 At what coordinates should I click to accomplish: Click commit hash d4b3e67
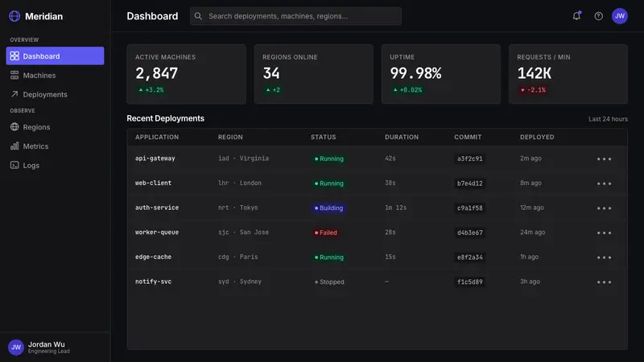pos(470,232)
